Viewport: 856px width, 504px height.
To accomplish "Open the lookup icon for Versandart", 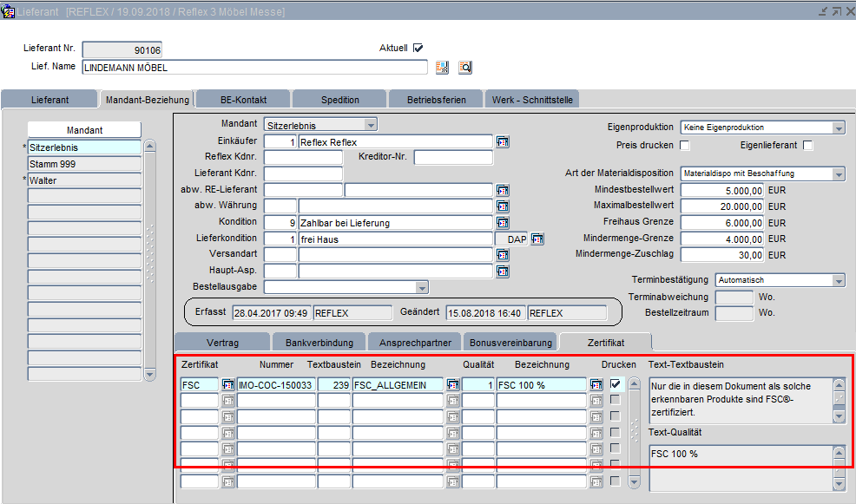I will (x=503, y=255).
